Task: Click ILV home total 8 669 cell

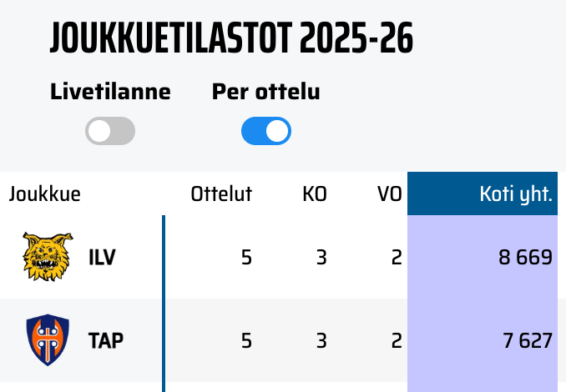Action: point(525,258)
